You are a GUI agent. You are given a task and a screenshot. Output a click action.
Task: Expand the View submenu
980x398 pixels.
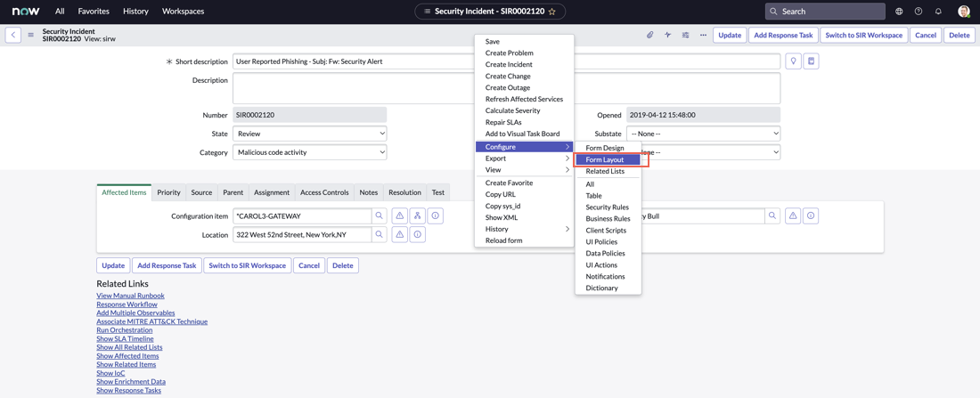(524, 169)
